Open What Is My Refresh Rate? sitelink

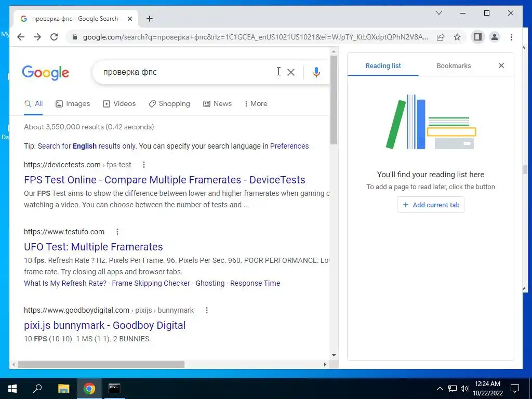coord(65,283)
